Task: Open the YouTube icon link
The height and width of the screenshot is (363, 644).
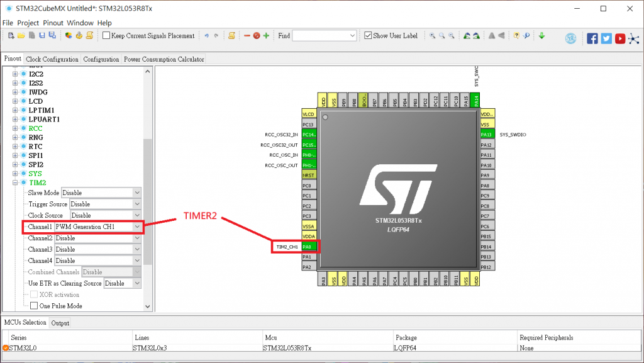Action: point(620,38)
